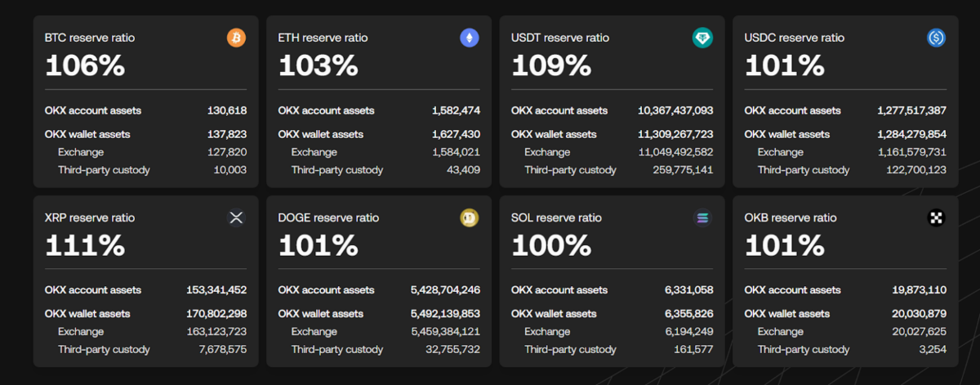The image size is (980, 385).
Task: Click XRP third-party custody value 7,678,575
Action: (224, 350)
